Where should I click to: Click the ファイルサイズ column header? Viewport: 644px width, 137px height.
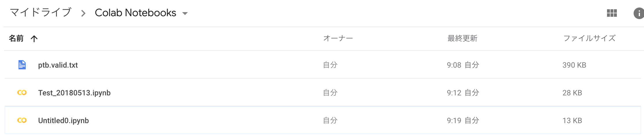click(x=589, y=38)
